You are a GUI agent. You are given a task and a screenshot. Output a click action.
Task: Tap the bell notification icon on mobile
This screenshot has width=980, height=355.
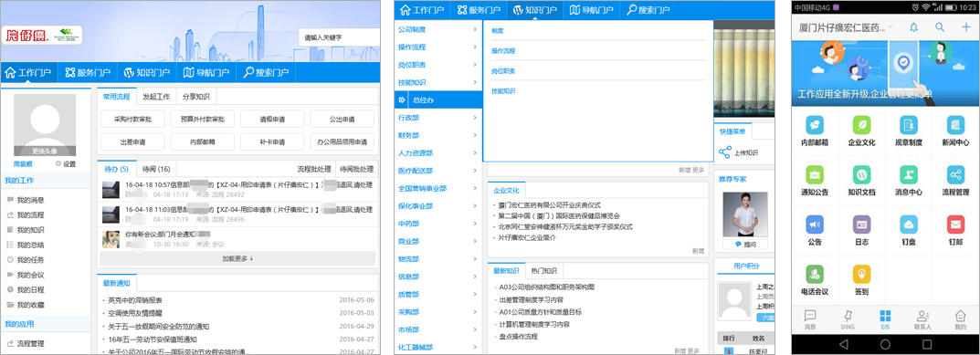913,27
